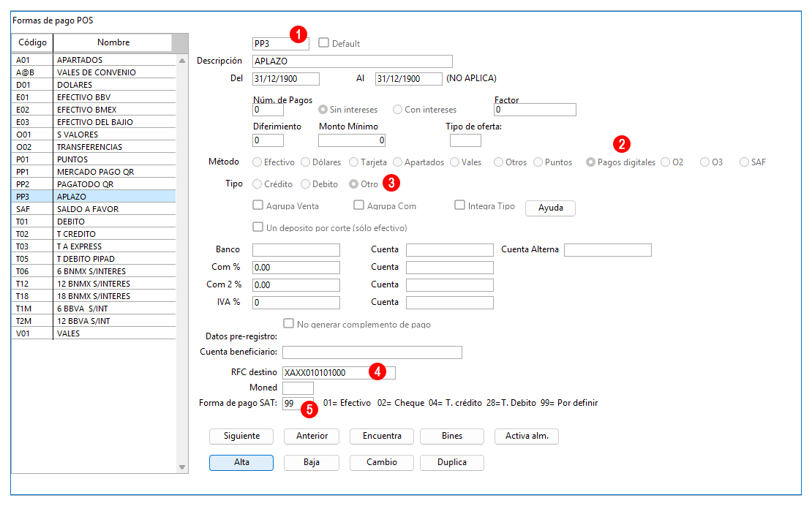Click the Cambio button
Screen dimensions: 812x506
[x=382, y=463]
